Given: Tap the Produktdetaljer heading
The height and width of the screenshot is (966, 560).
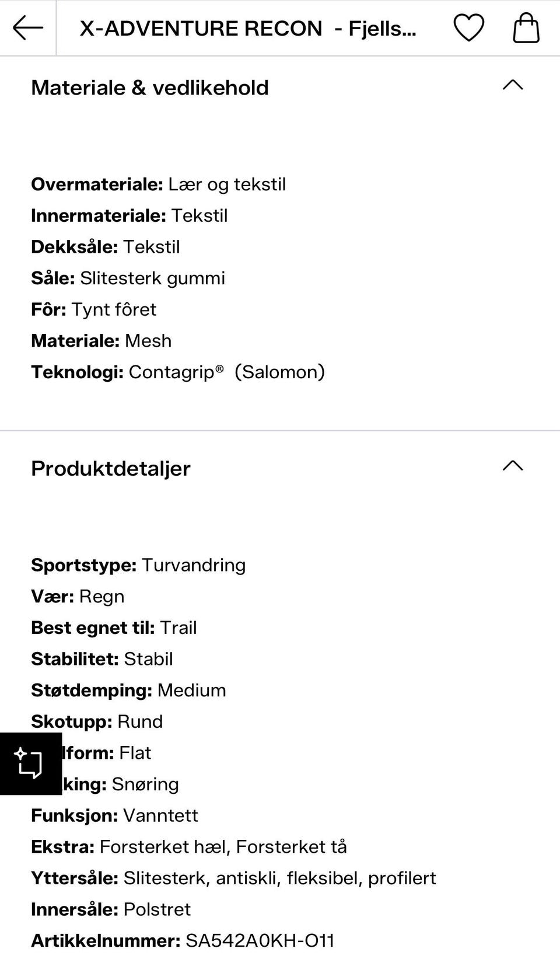Looking at the screenshot, I should (111, 468).
